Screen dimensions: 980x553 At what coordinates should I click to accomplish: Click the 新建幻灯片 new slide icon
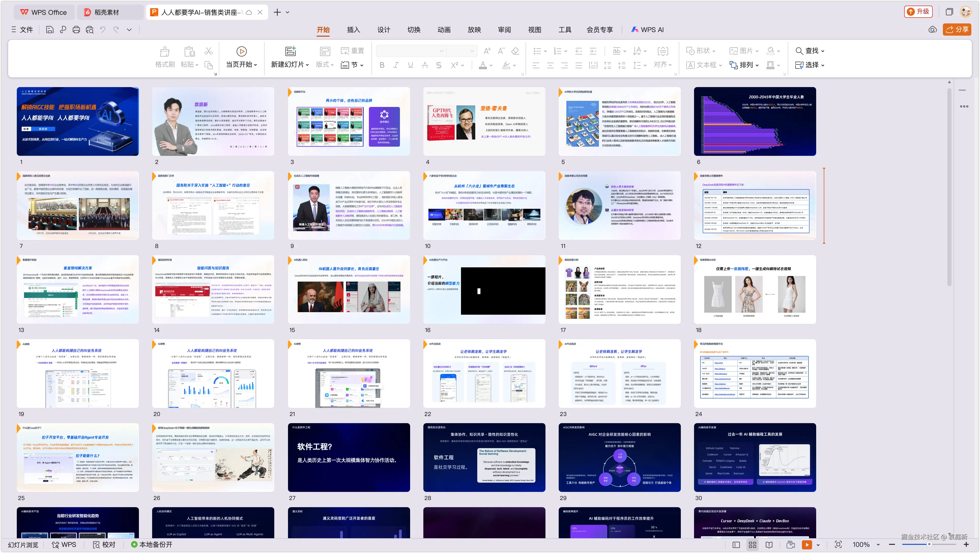coord(290,51)
